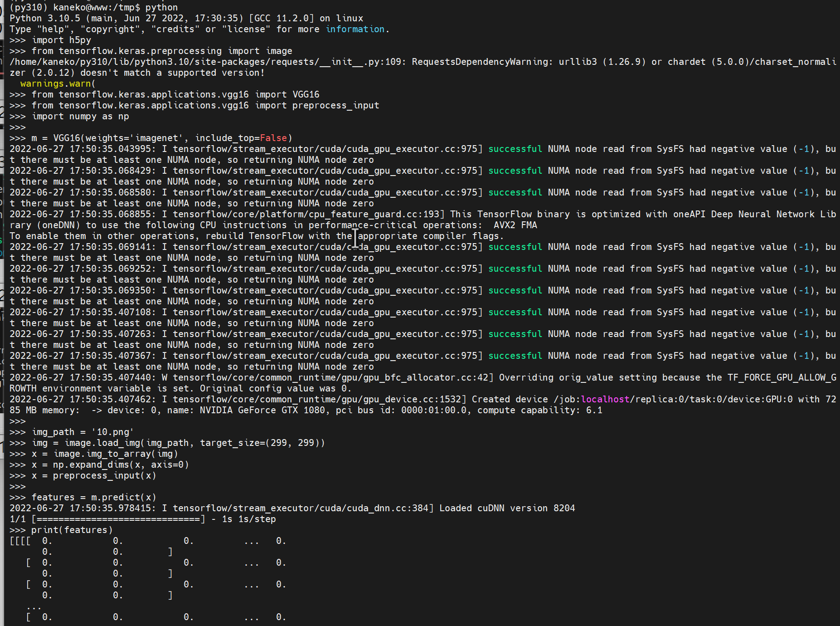The image size is (840, 626).
Task: Click the 'import numpy as np' line
Action: pyautogui.click(x=69, y=116)
